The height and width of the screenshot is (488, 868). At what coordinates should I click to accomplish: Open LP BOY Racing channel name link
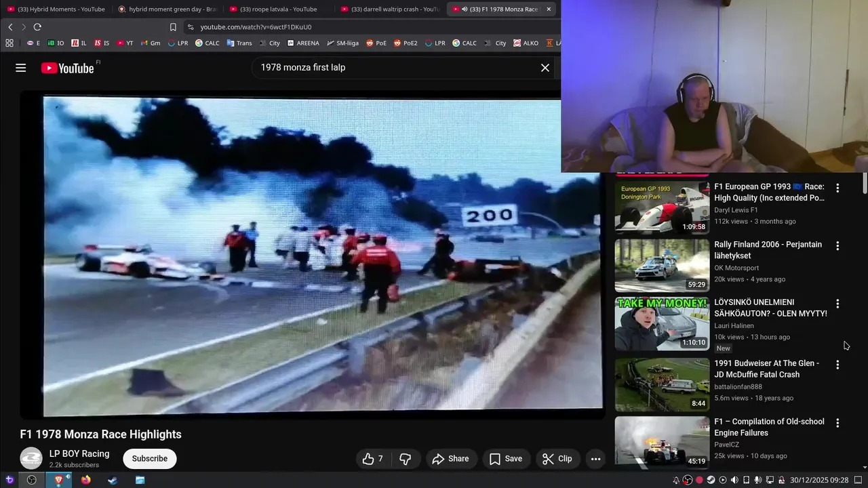[79, 453]
